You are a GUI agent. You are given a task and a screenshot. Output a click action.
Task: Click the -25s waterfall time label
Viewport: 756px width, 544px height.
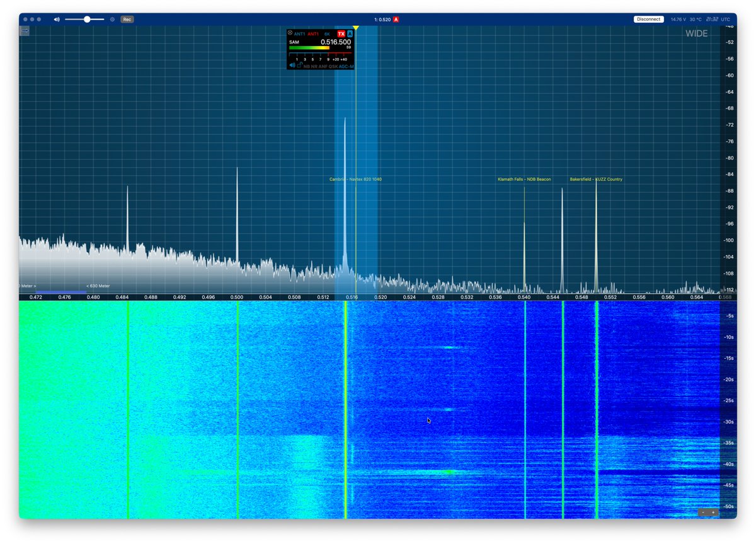(729, 400)
